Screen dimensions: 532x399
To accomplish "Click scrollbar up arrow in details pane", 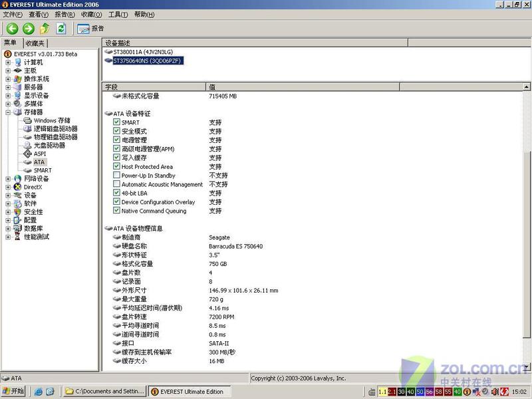I will click(526, 87).
